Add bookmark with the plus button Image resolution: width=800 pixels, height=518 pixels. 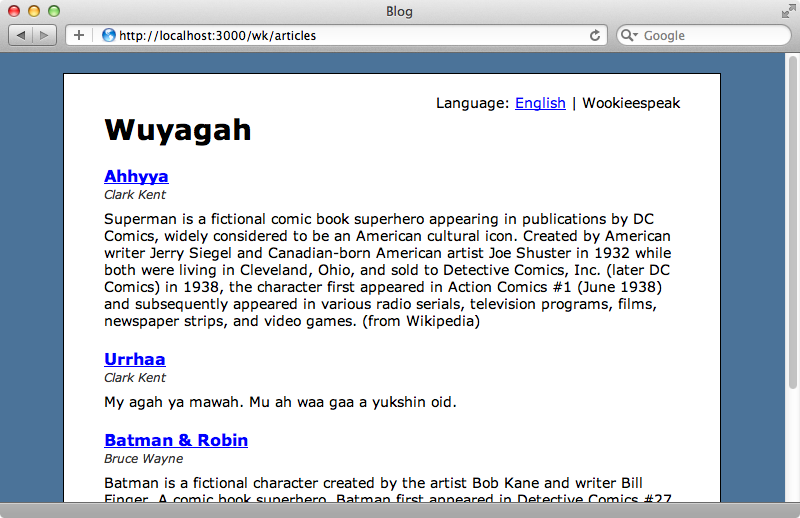(79, 35)
